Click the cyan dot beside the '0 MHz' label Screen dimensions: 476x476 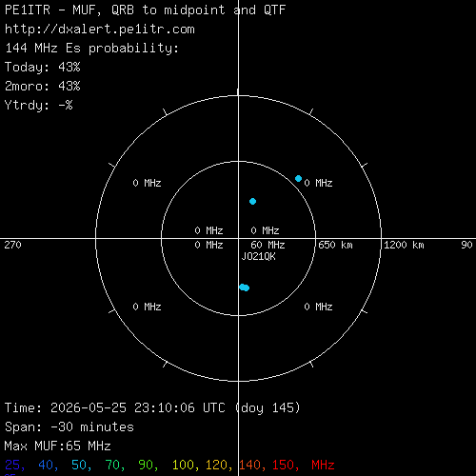pyautogui.click(x=298, y=179)
